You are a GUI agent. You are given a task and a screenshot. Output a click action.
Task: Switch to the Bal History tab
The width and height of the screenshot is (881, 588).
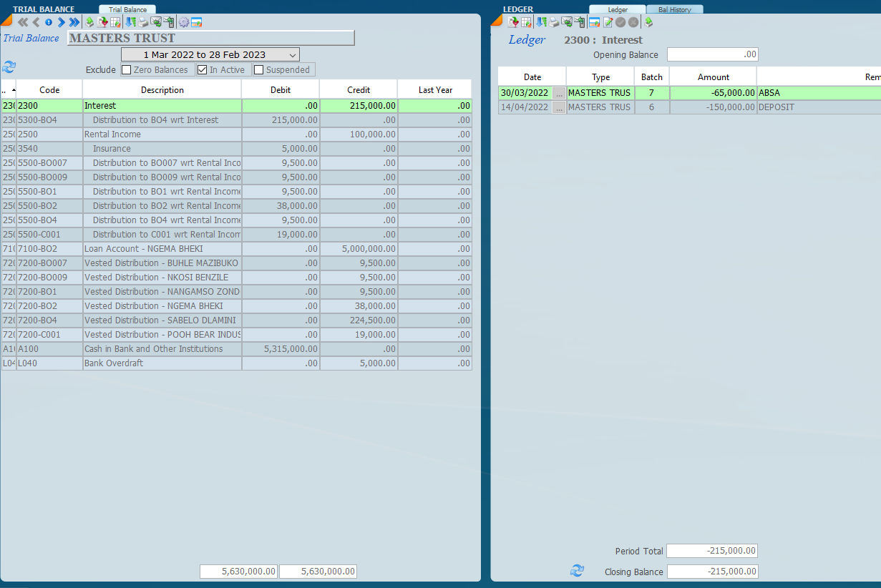pyautogui.click(x=674, y=10)
